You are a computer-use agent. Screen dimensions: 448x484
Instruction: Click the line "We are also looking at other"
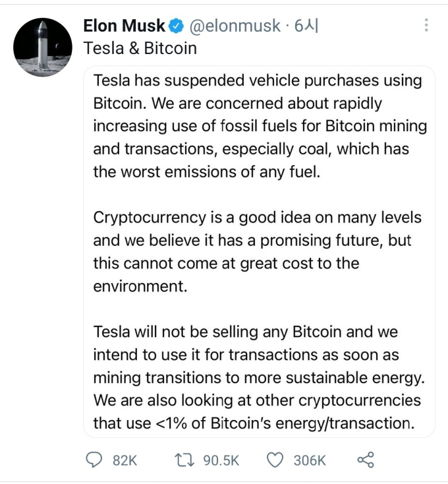click(257, 401)
